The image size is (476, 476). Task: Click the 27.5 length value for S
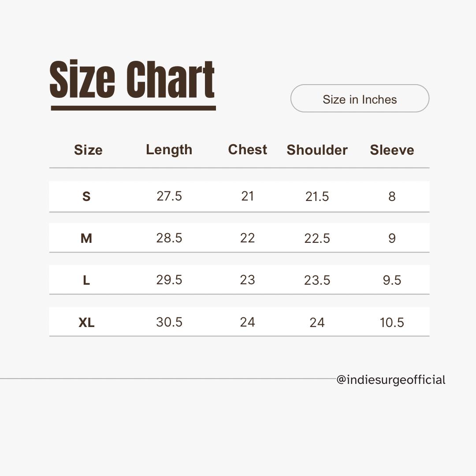[x=169, y=196]
